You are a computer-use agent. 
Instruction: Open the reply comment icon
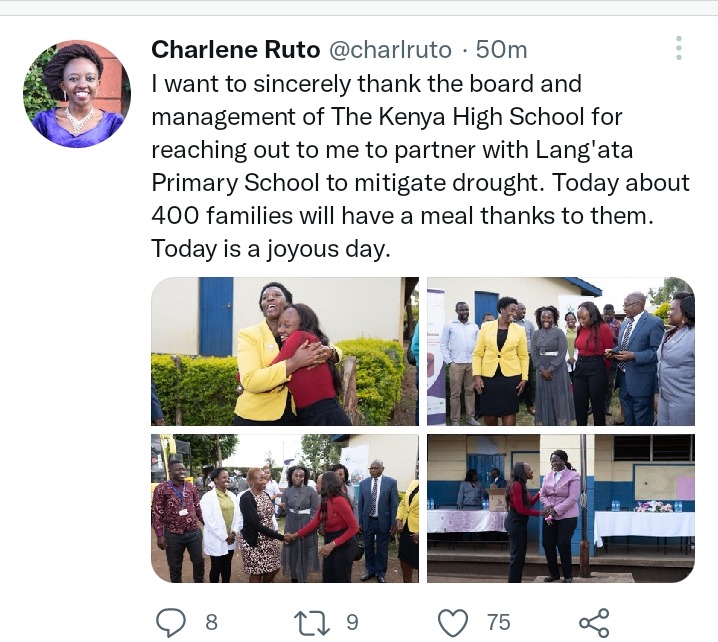pos(171,623)
